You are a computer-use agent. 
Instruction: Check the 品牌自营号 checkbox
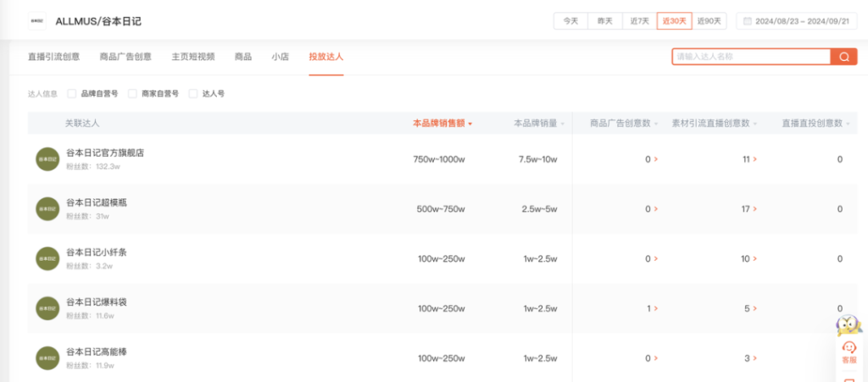click(72, 94)
